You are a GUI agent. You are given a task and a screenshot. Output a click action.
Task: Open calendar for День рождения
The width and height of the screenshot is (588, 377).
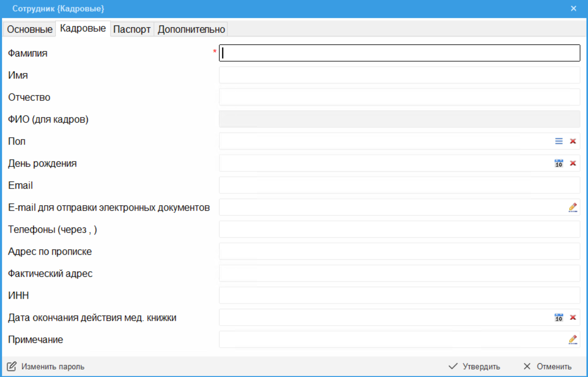(x=559, y=163)
